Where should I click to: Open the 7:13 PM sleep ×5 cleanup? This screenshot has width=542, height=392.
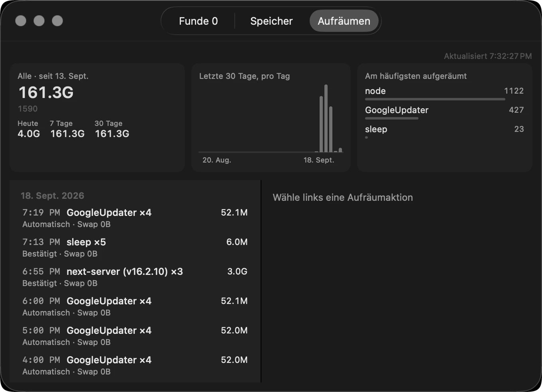pyautogui.click(x=135, y=247)
